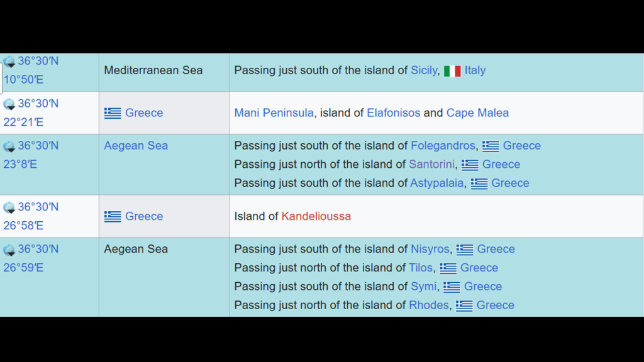Click Greek flag in the Mani Peninsula row

click(x=113, y=113)
